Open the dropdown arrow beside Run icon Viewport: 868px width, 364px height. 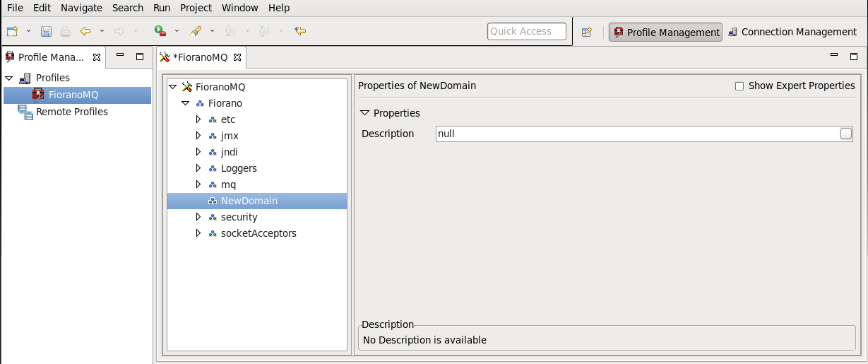coord(177,31)
